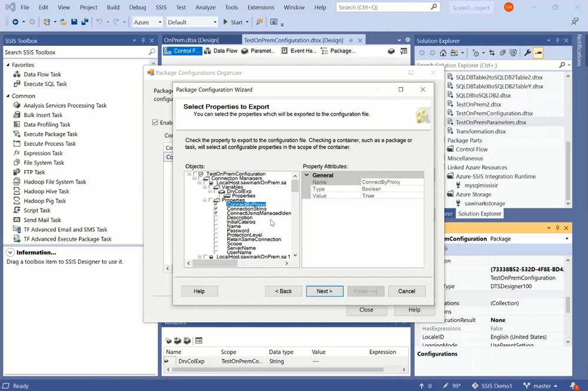Uncheck the ConnectUsingManagedIdentity property checkbox
Image resolution: width=588 pixels, height=391 pixels.
tap(215, 213)
